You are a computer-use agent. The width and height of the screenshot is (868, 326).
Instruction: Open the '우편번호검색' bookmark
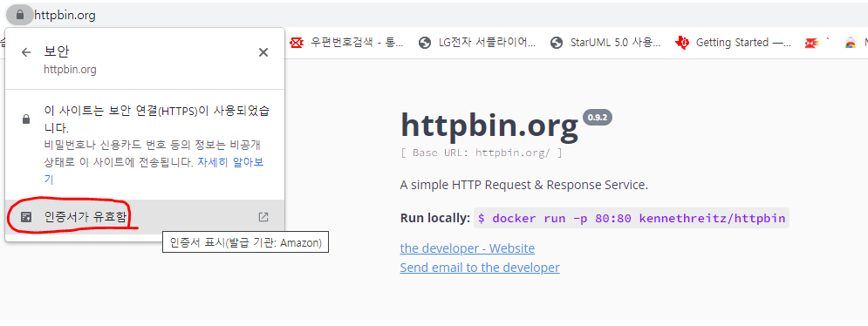347,43
